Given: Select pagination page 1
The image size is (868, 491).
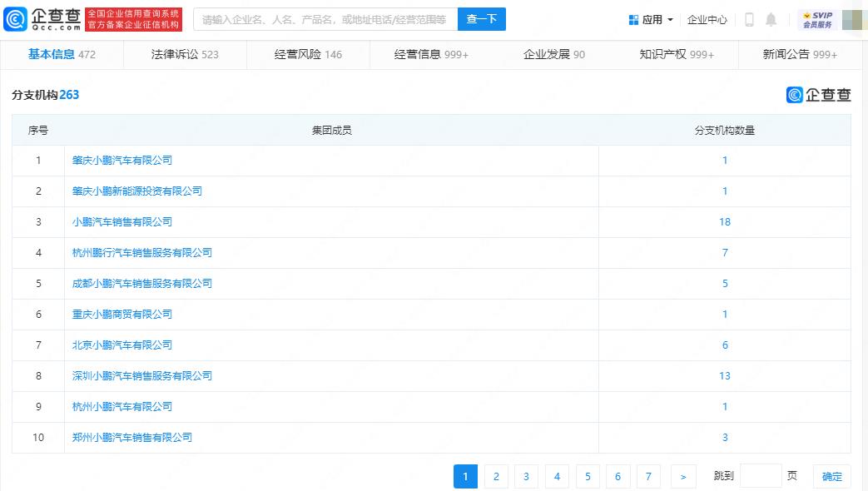Looking at the screenshot, I should point(465,476).
